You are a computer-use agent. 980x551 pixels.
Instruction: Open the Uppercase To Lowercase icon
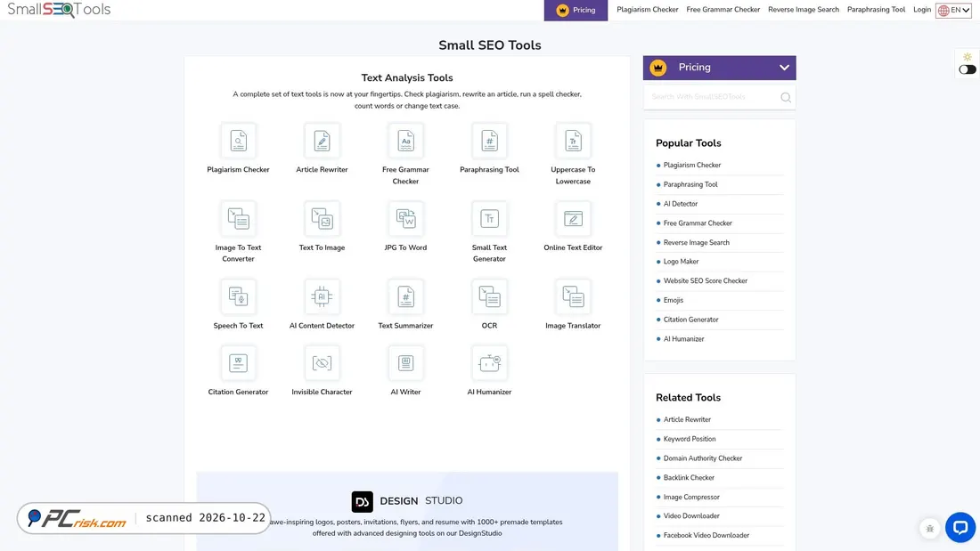[573, 141]
